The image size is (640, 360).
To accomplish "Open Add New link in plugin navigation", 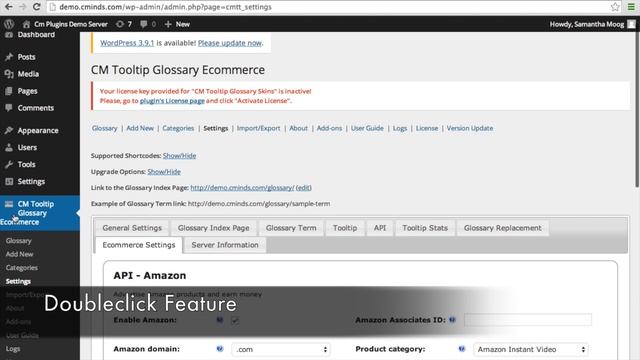I will pyautogui.click(x=140, y=128).
